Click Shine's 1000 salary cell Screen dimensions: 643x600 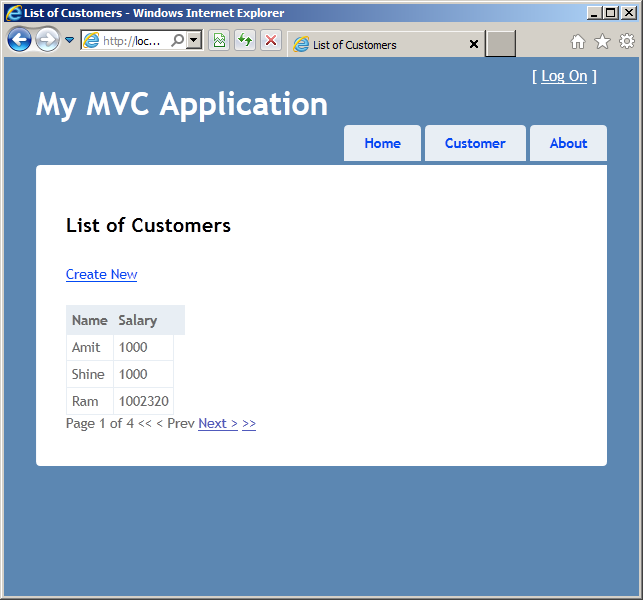click(x=144, y=374)
